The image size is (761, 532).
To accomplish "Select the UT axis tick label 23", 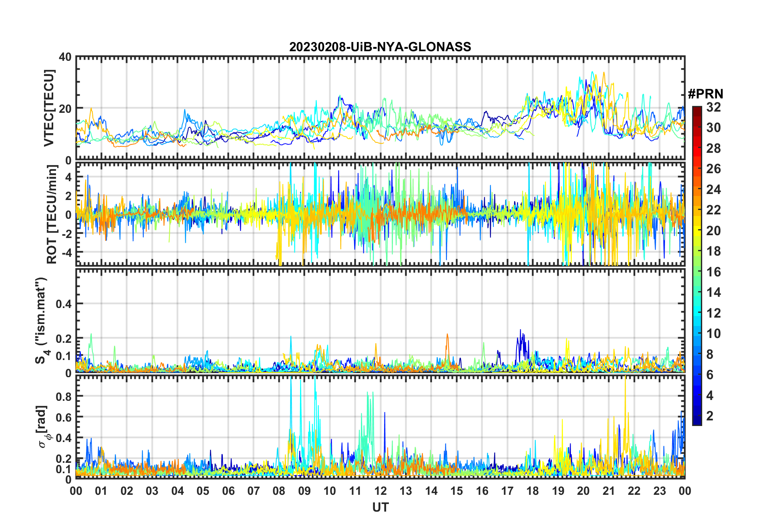I will (660, 491).
